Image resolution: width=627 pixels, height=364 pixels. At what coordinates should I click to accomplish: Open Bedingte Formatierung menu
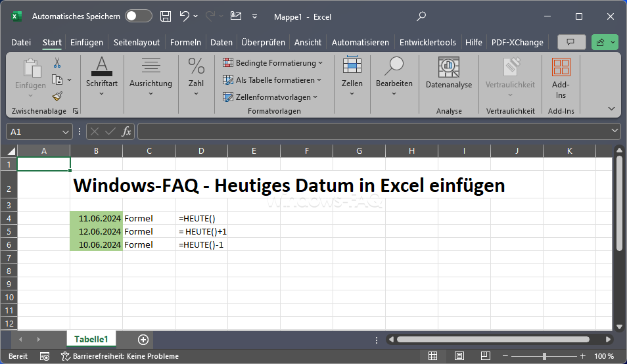click(x=273, y=62)
